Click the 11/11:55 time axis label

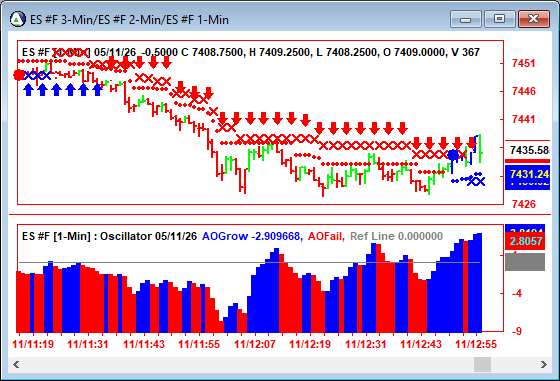pos(199,344)
